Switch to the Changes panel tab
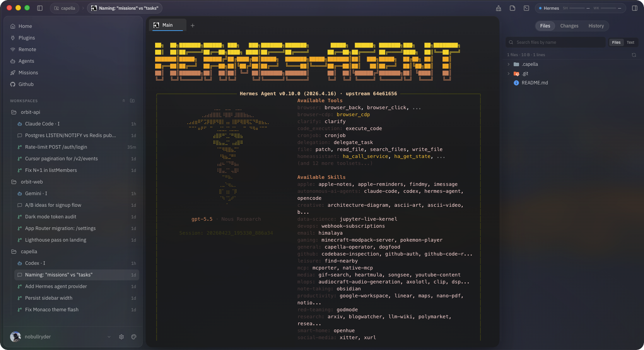644x350 pixels. coord(569,26)
